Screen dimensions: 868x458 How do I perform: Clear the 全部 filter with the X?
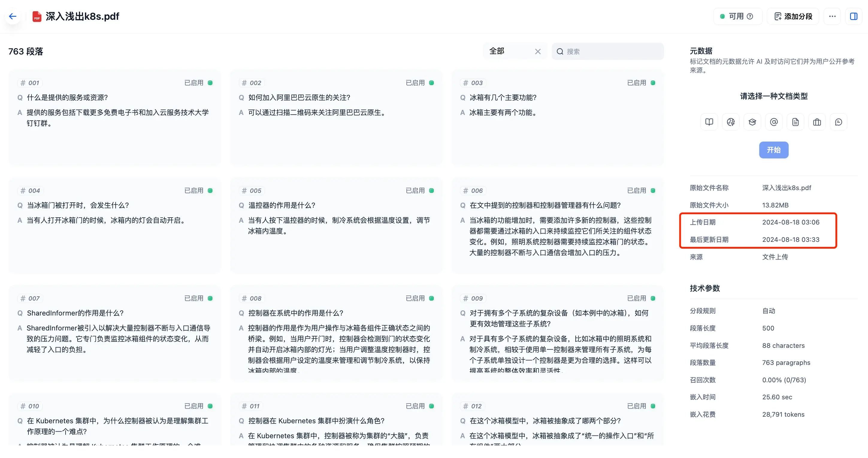(538, 51)
